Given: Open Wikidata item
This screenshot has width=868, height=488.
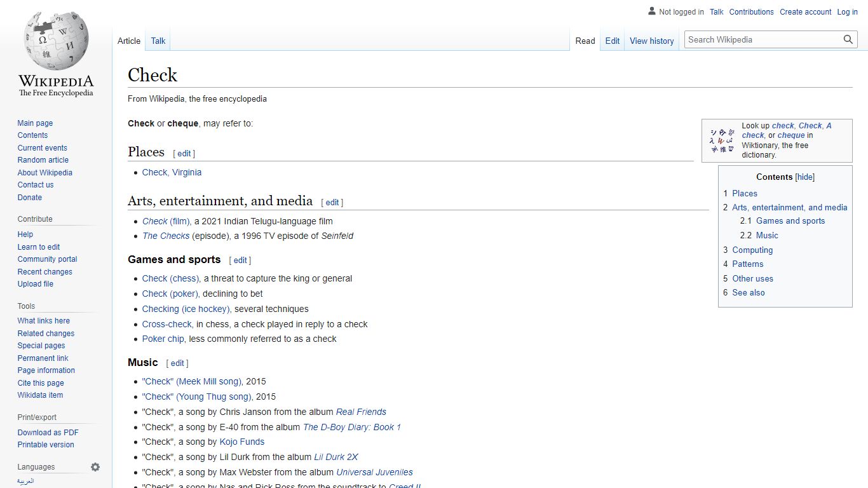Looking at the screenshot, I should click(x=40, y=395).
